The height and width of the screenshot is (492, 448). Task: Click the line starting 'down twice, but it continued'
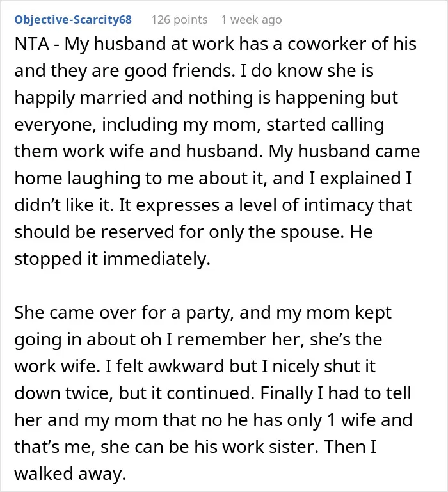click(212, 393)
